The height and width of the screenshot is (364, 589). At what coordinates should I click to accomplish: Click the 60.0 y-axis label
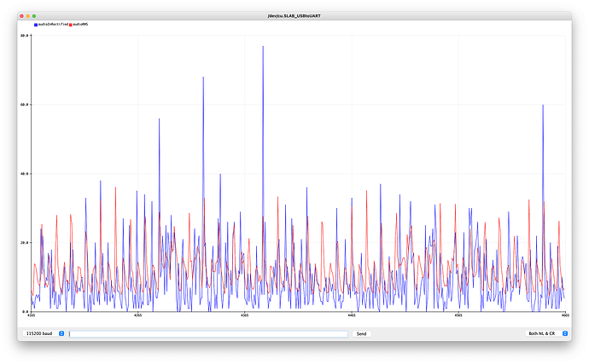click(x=25, y=105)
